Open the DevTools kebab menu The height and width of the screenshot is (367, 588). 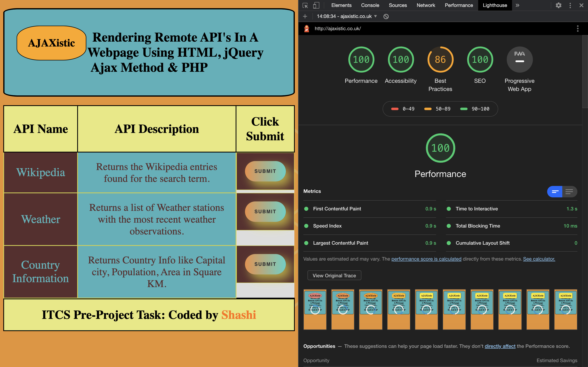tap(570, 5)
